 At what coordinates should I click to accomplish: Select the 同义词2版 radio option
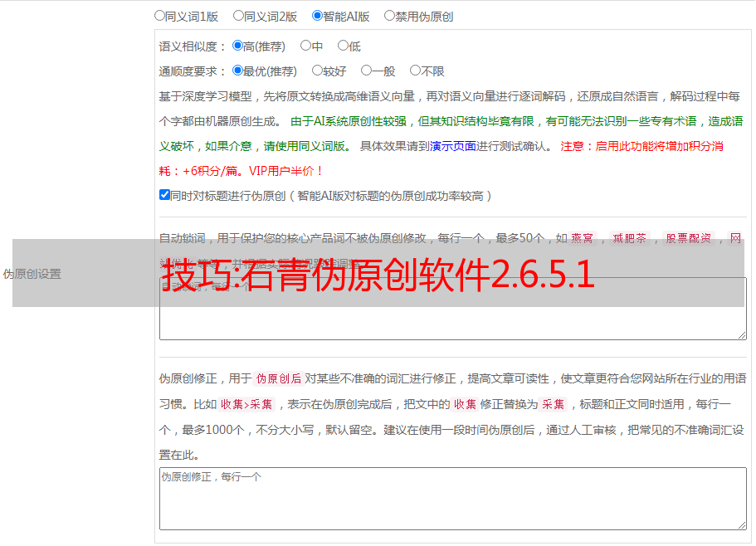click(x=238, y=16)
